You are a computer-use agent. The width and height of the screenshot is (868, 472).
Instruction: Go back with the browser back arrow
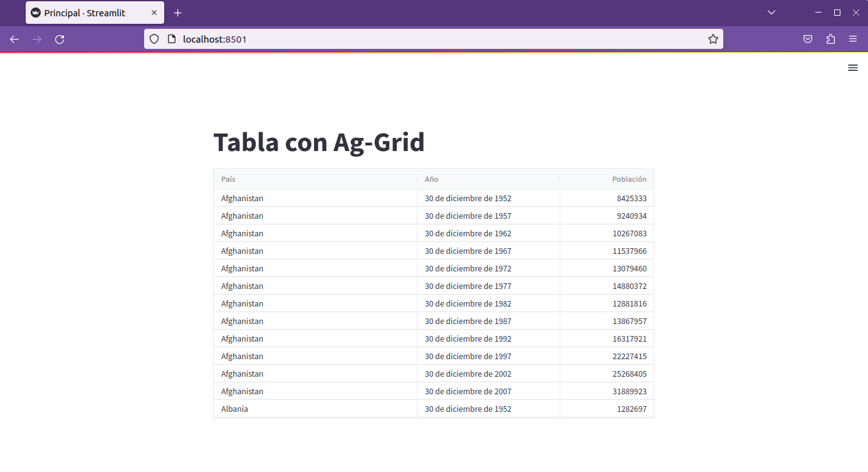[x=14, y=39]
